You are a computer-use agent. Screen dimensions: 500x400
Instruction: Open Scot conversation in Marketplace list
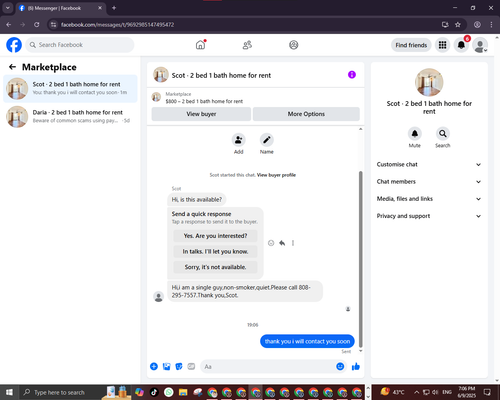[x=70, y=89]
